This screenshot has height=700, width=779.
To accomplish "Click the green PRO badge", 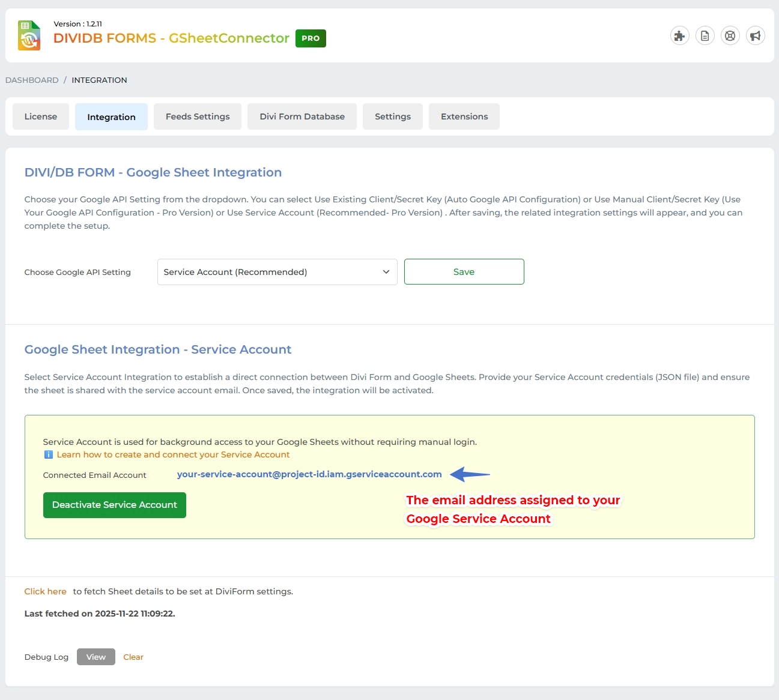I will 311,38.
